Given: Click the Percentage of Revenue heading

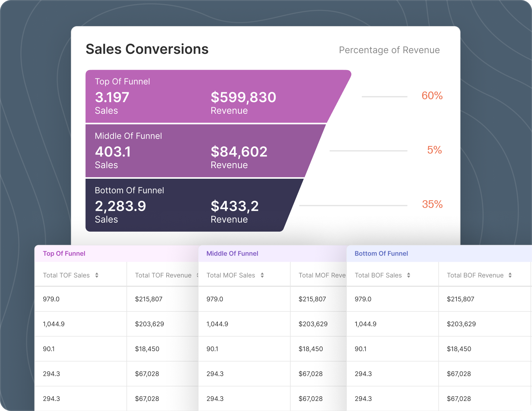Looking at the screenshot, I should [389, 50].
